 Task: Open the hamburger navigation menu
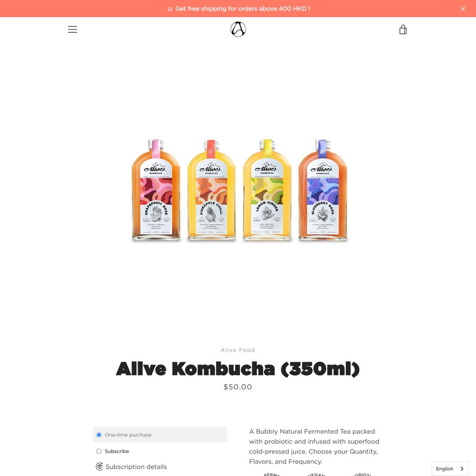pyautogui.click(x=72, y=30)
